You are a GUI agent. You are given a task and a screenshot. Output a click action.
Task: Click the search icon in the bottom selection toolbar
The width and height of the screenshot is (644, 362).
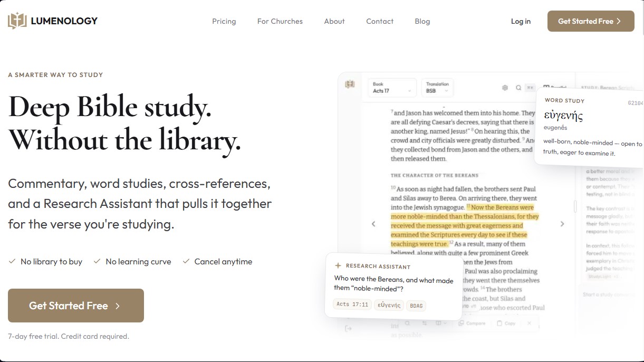point(407,323)
